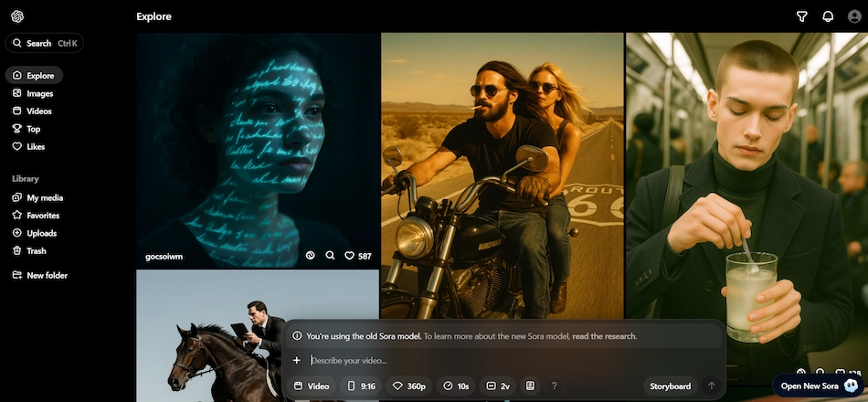Viewport: 868px width, 402px height.
Task: Click the plus icon to attach media
Action: tap(297, 360)
